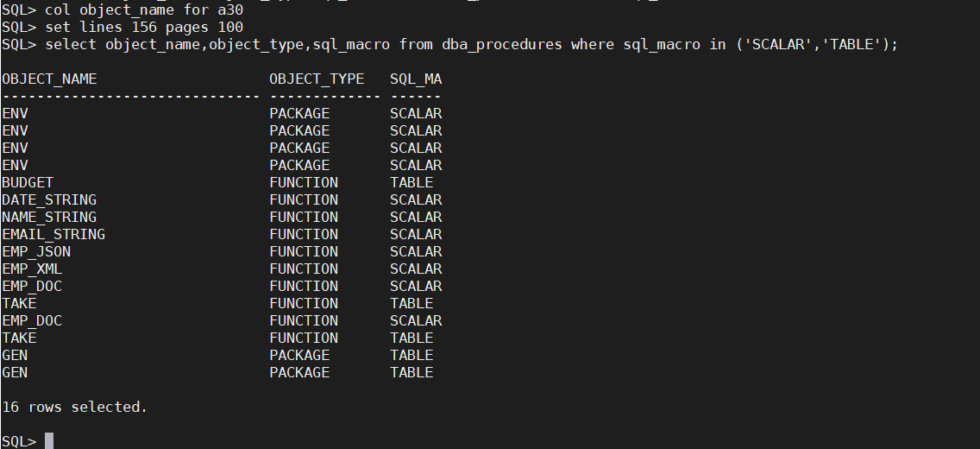This screenshot has height=449, width=980.
Task: Click TABLE value in BUDGET row
Action: pos(411,182)
